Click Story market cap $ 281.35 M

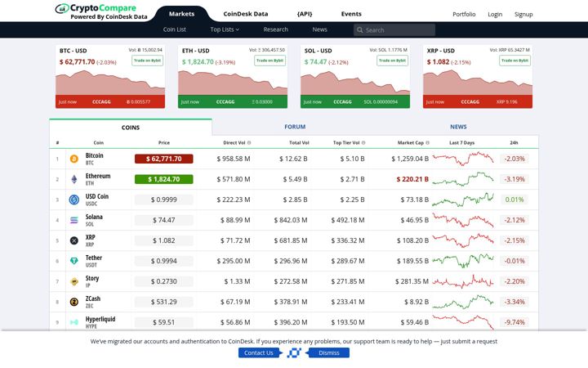pos(412,281)
